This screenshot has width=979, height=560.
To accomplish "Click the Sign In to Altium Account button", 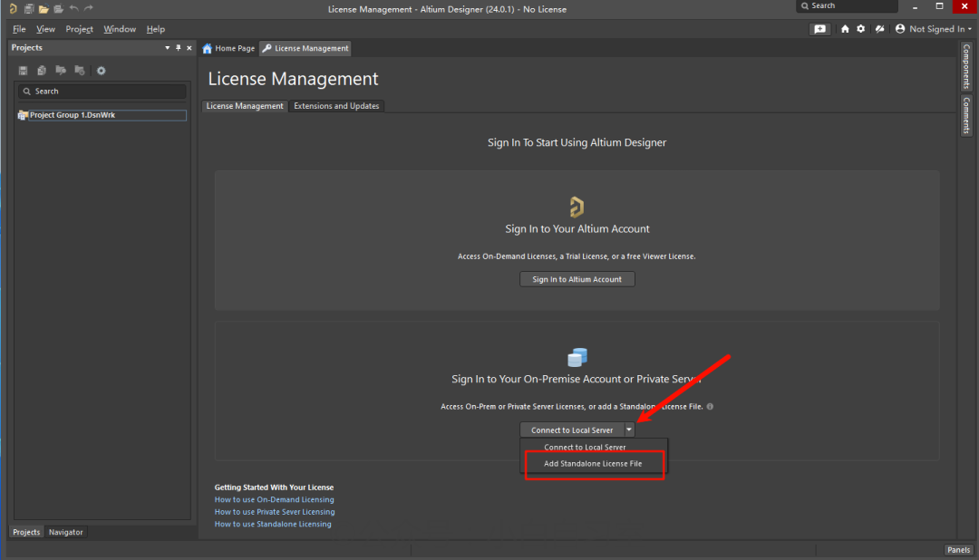I will point(577,279).
